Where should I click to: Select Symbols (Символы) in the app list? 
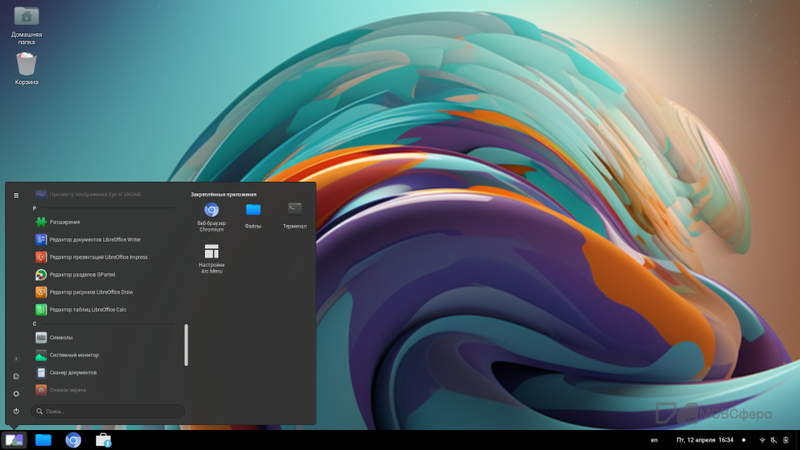[x=61, y=338]
